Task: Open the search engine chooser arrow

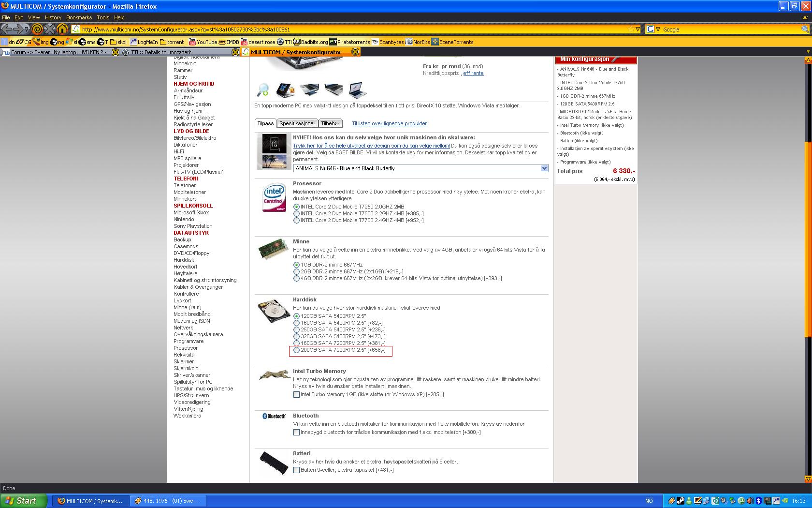Action: 658,30
